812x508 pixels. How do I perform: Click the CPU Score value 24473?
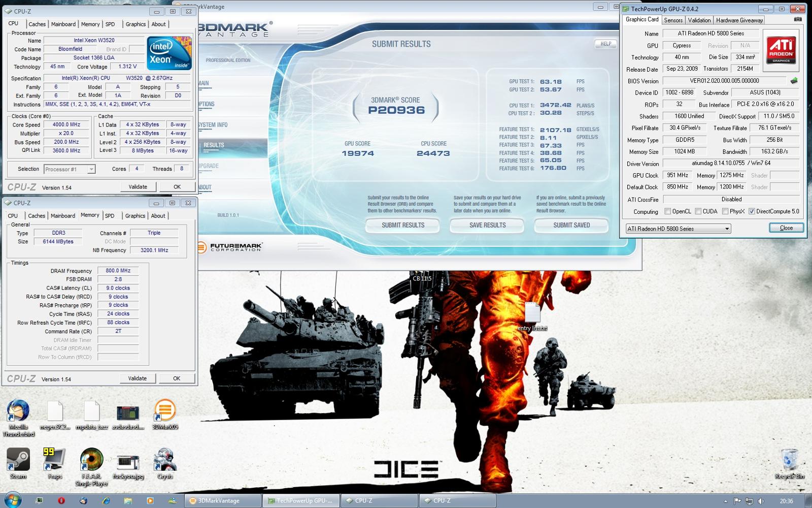[433, 153]
